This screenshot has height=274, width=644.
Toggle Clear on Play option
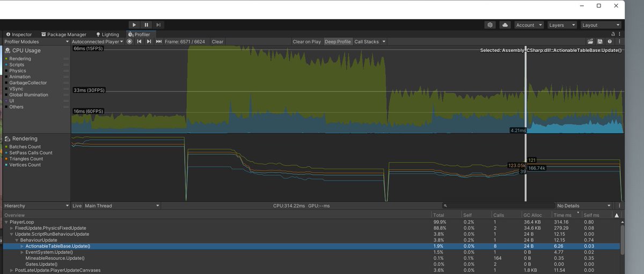coord(307,42)
